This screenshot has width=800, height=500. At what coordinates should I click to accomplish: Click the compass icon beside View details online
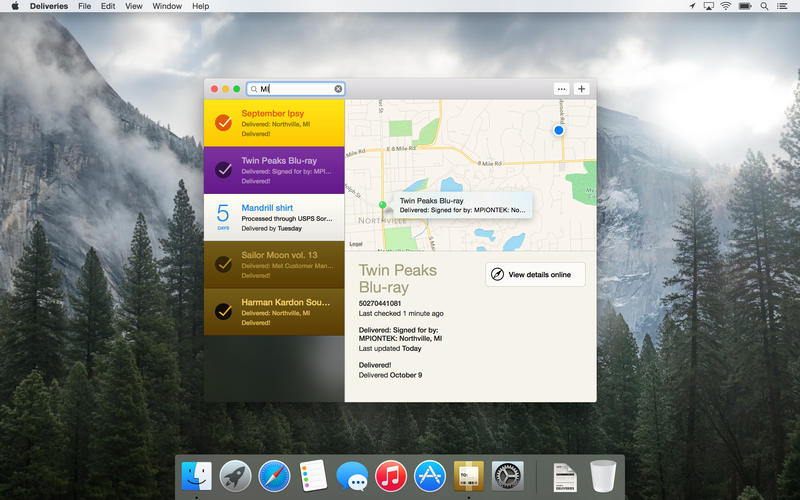[497, 274]
